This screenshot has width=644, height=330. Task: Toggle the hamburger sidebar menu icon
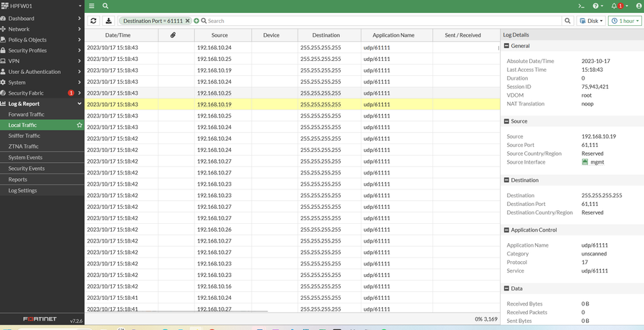[x=91, y=6]
